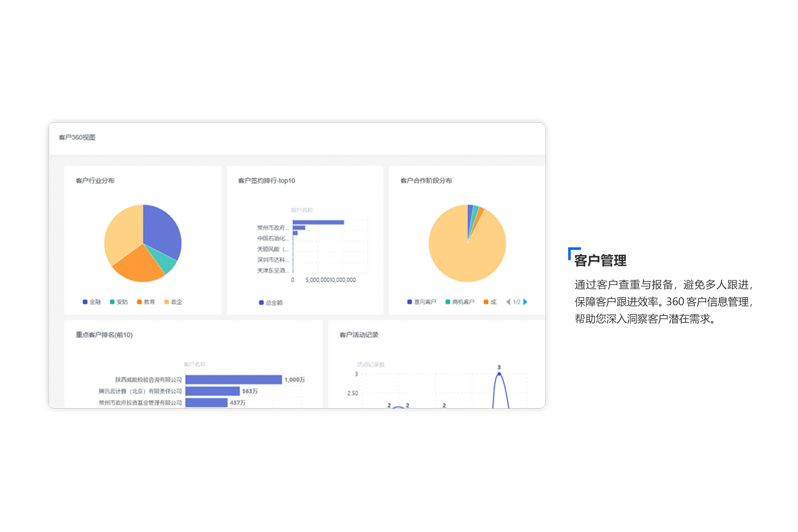The width and height of the screenshot is (798, 532).
Task: Toggle the 意向客户 legend item
Action: [422, 302]
